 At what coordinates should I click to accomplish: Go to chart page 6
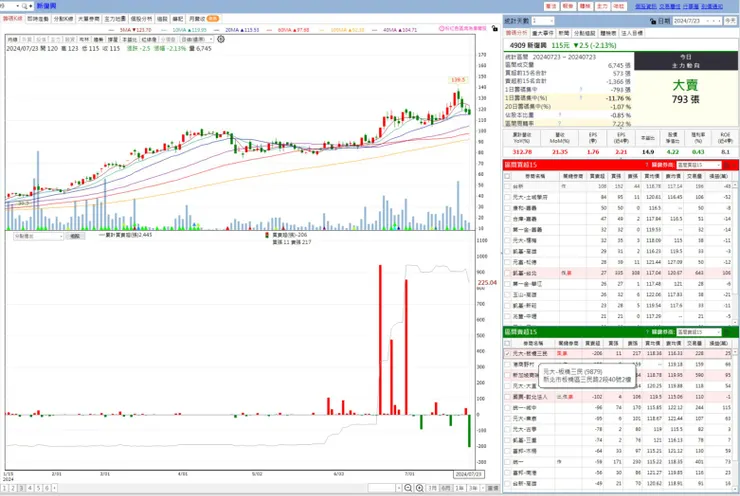(47, 488)
